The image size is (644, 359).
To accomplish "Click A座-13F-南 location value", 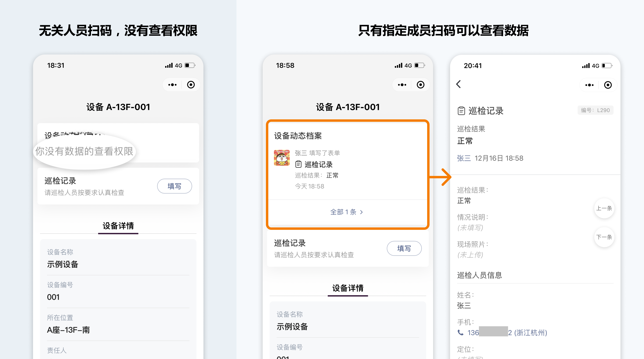I will pos(68,330).
